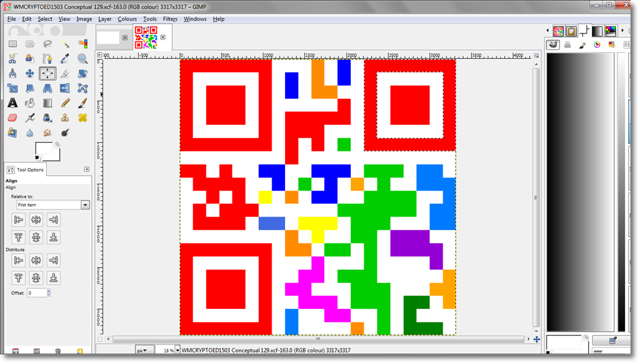Select the Paintbrush tool

click(x=82, y=103)
